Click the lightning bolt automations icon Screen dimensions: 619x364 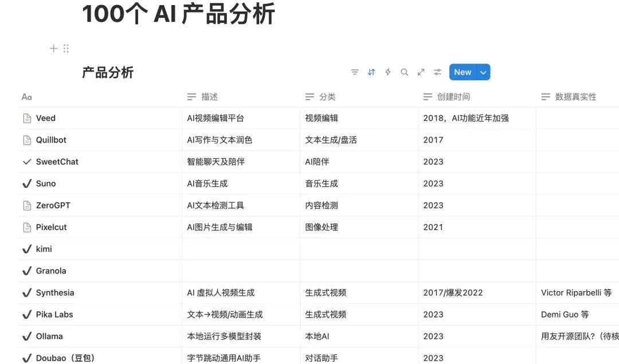pos(388,72)
